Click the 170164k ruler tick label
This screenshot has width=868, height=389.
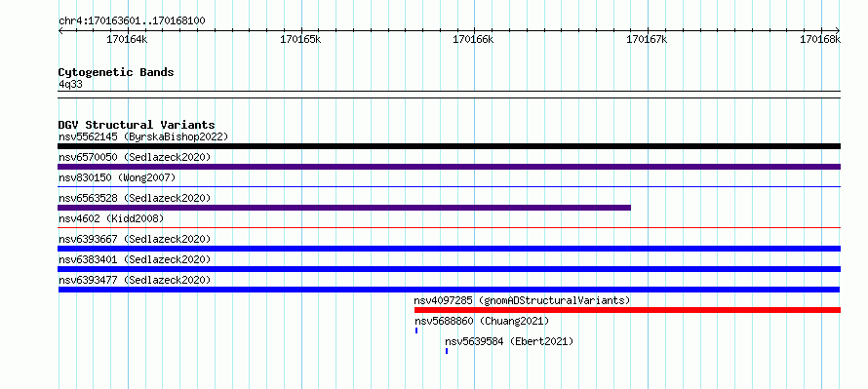128,39
